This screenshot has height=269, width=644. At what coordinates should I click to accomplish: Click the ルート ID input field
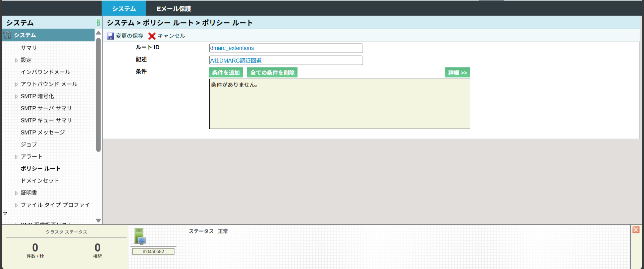click(x=286, y=48)
